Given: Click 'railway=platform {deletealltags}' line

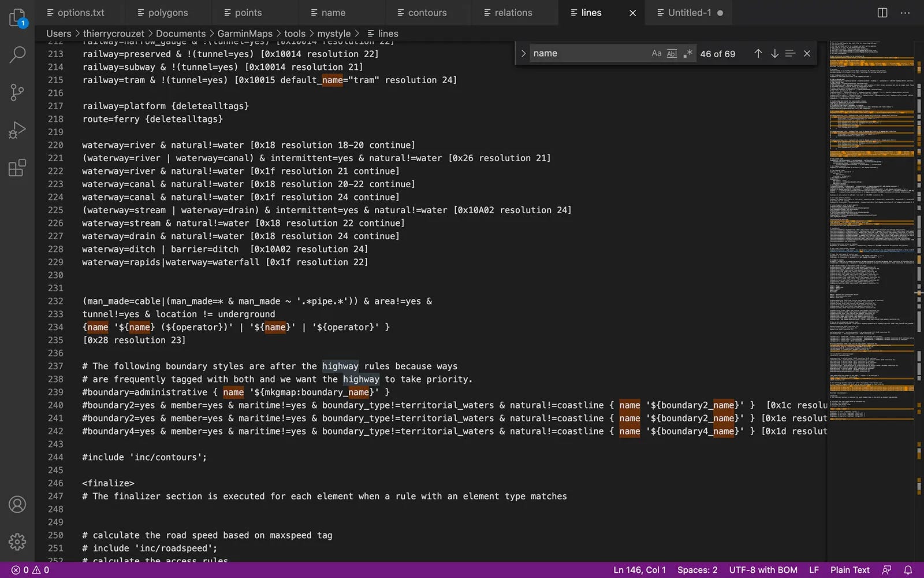Looking at the screenshot, I should pos(165,106).
